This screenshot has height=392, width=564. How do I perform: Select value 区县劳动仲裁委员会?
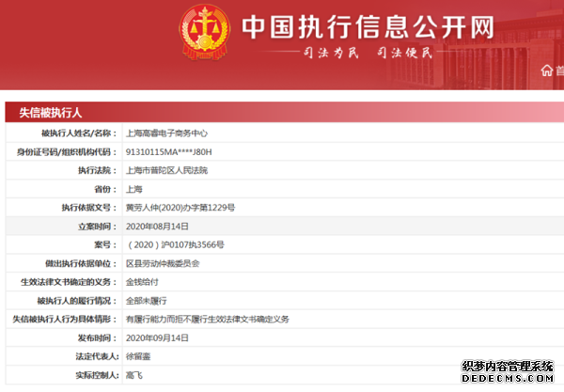tap(163, 263)
